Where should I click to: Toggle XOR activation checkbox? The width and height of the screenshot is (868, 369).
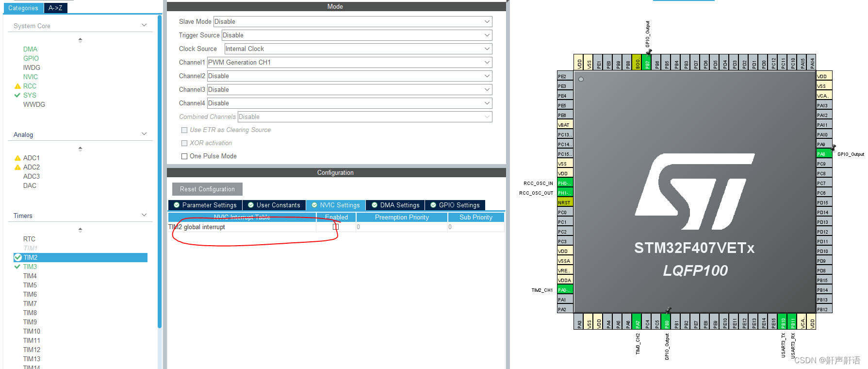point(184,143)
